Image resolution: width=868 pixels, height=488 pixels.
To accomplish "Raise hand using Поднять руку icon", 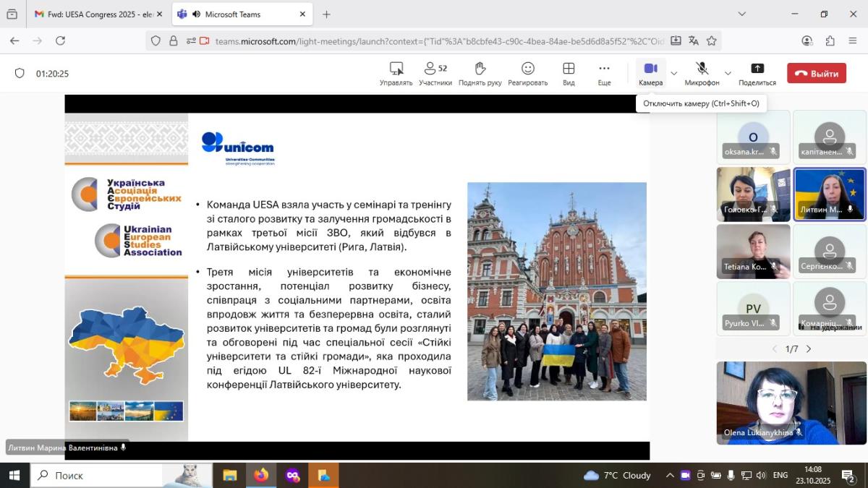I will pyautogui.click(x=480, y=73).
